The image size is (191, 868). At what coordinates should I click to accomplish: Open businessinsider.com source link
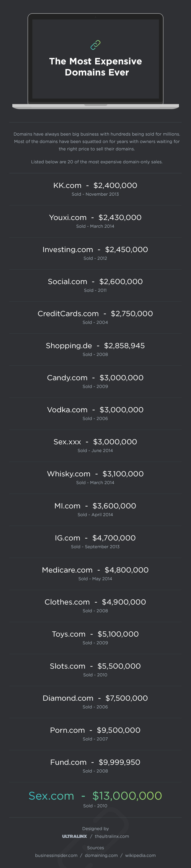pos(56,855)
